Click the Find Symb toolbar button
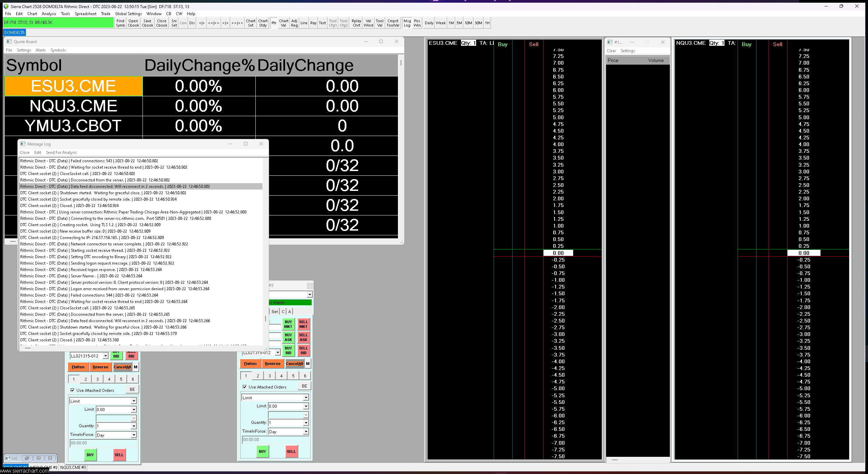 pyautogui.click(x=120, y=23)
